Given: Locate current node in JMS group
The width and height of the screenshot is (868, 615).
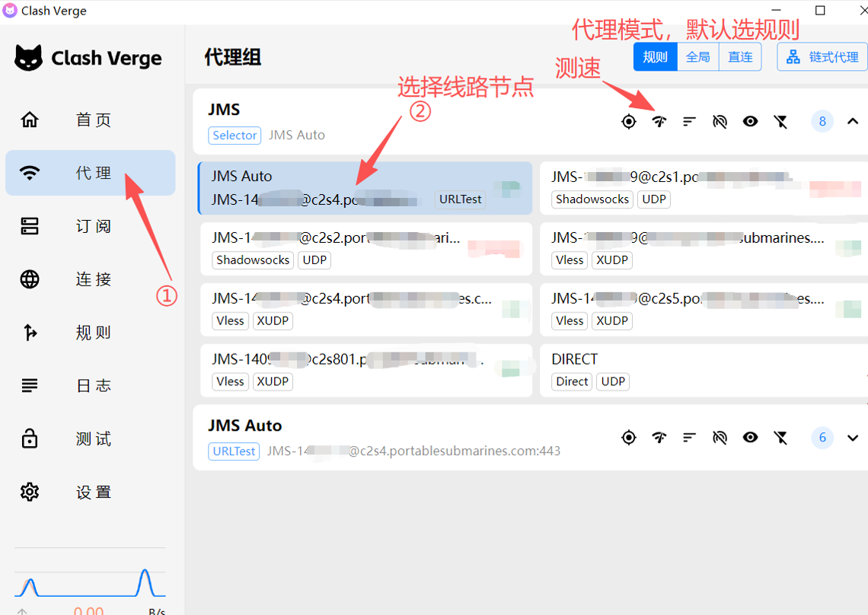Looking at the screenshot, I should pos(629,121).
